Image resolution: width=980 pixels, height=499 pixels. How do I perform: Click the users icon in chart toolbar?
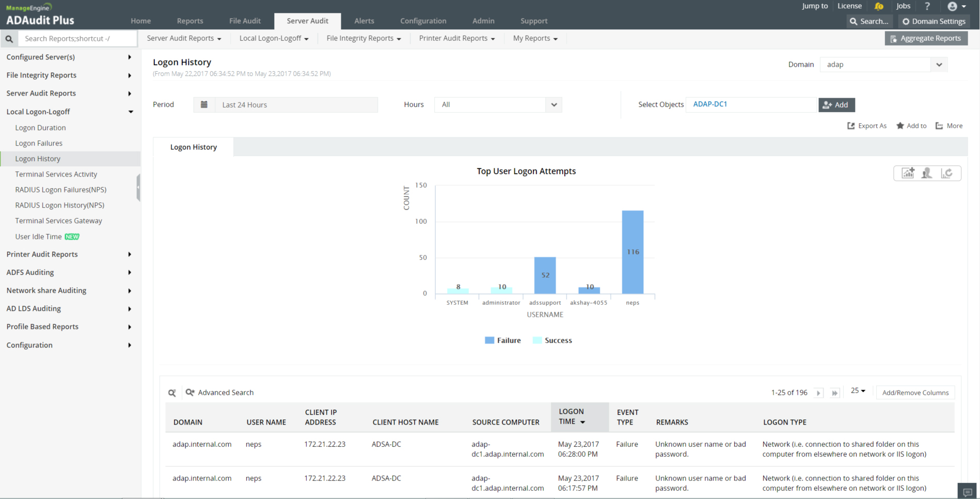tap(927, 173)
